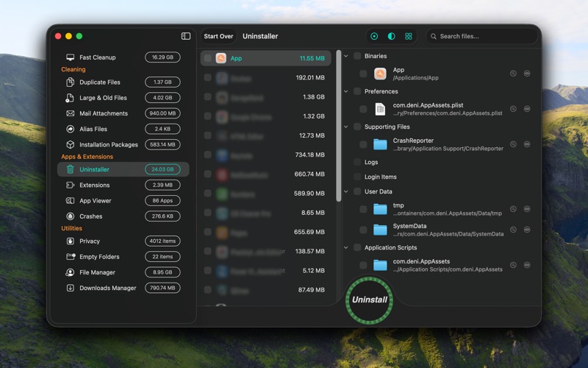
Task: Reveal com.deni.AppAssets.plist with magnifier icon
Action: point(513,109)
